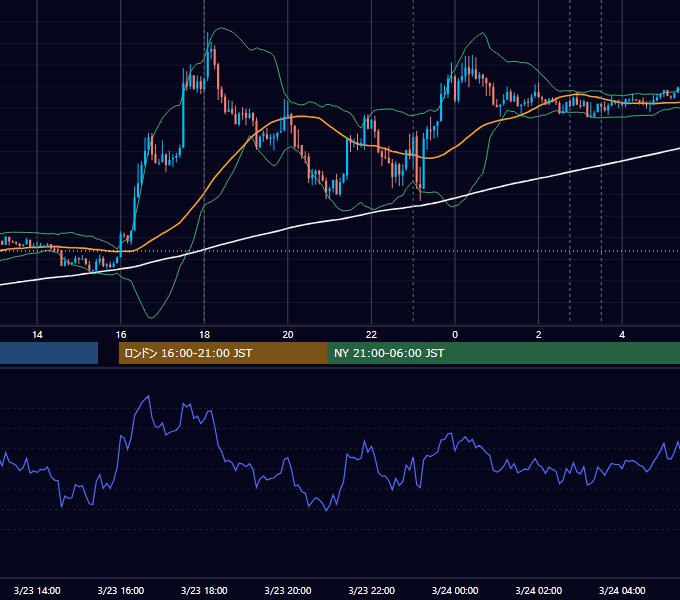Click the 3/24 04:00 date label

click(x=622, y=590)
